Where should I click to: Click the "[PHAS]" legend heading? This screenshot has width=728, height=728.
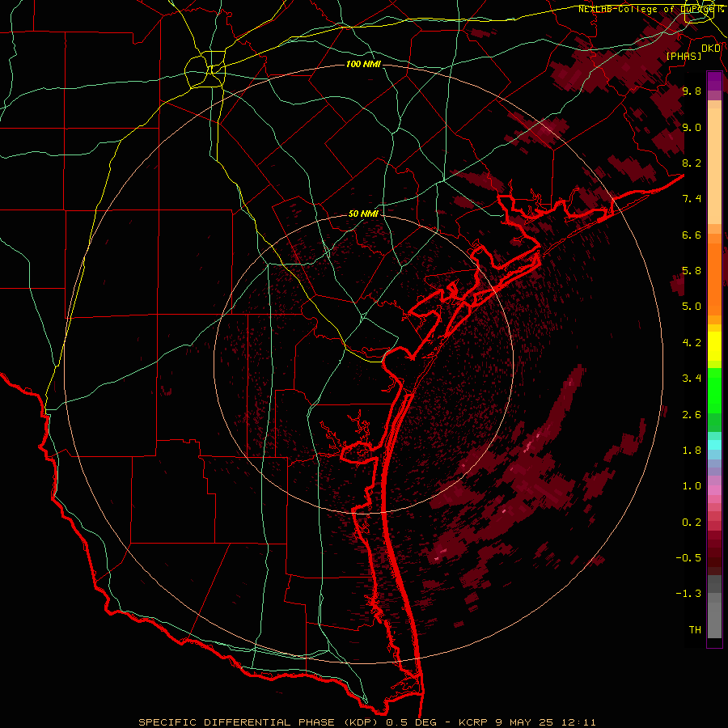click(x=684, y=56)
